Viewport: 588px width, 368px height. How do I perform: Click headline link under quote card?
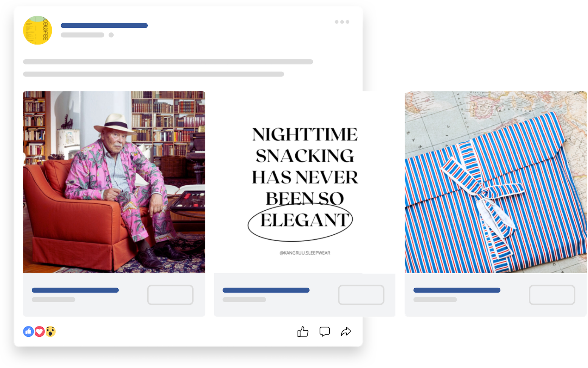tap(266, 290)
